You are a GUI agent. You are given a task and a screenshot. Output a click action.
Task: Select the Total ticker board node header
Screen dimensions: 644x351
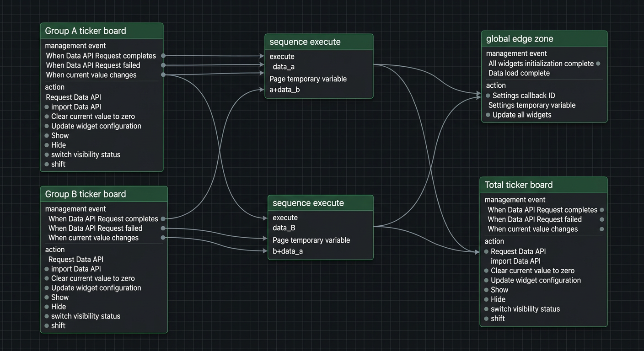[x=543, y=185]
